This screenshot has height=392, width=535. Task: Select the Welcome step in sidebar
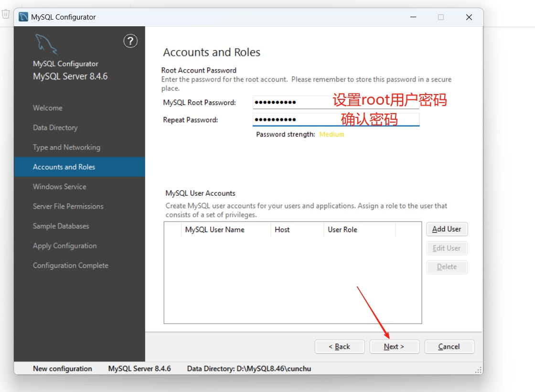point(48,108)
